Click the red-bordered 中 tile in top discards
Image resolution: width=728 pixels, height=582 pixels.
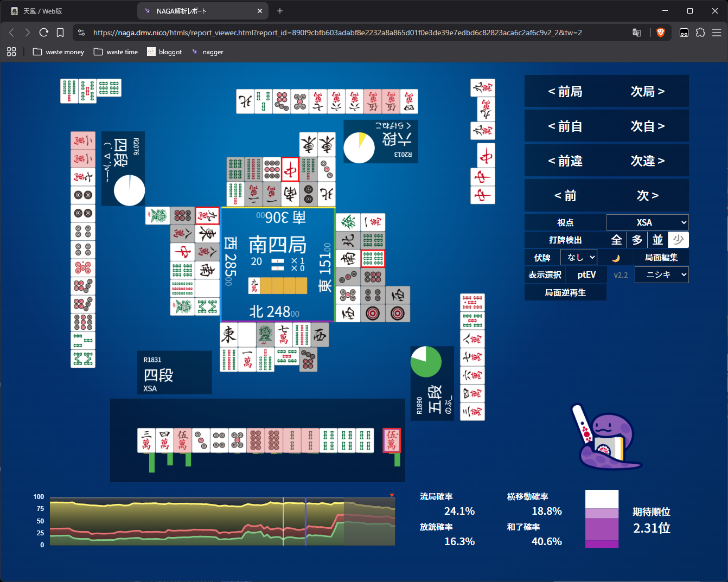click(x=290, y=170)
